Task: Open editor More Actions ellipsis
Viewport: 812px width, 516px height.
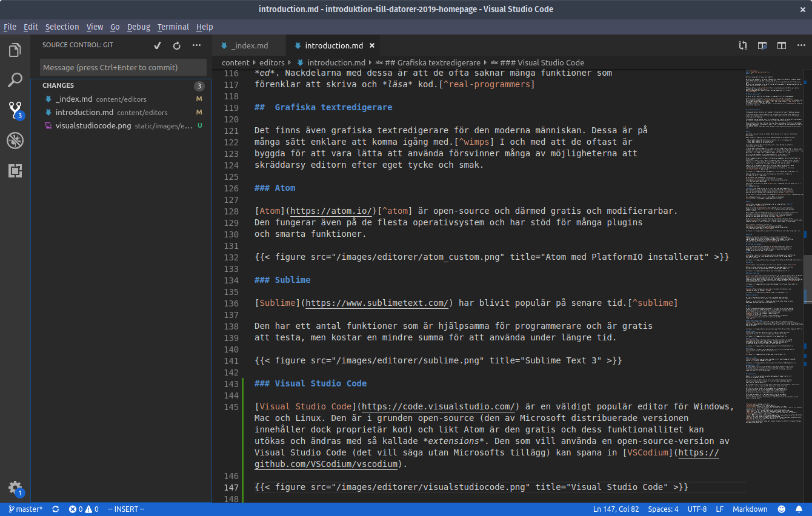Action: [801, 45]
